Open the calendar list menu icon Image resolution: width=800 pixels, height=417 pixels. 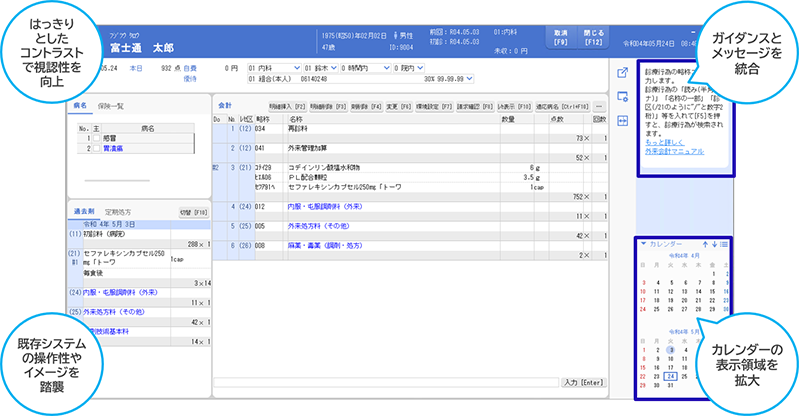click(724, 243)
